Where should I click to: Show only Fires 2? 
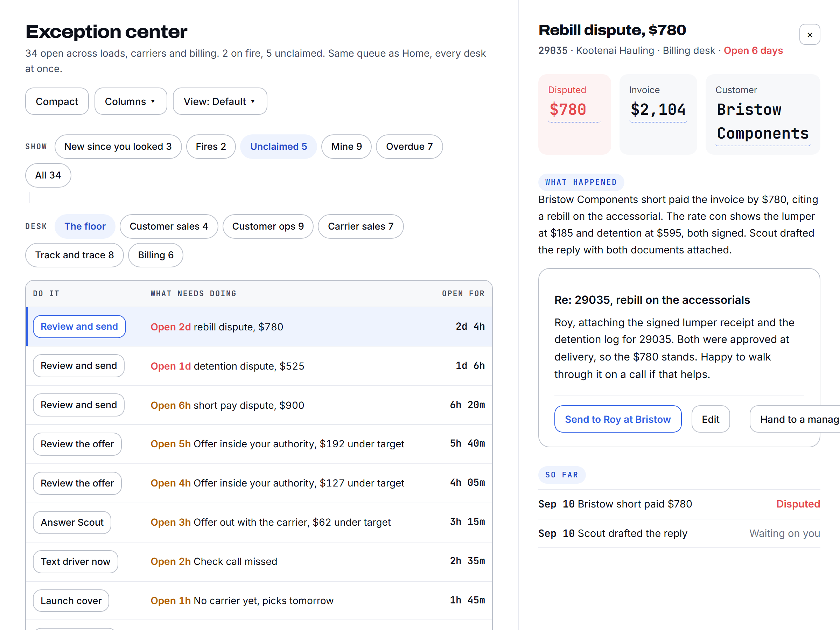[211, 147]
